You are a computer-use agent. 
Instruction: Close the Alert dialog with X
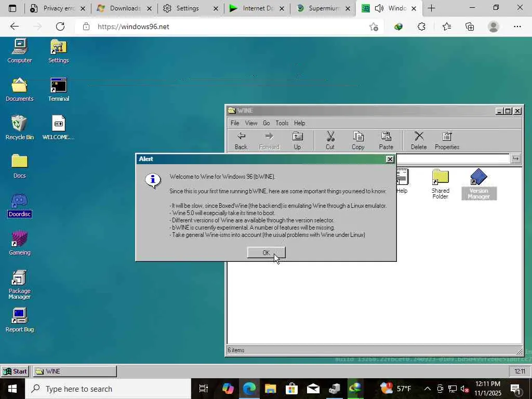pos(390,159)
